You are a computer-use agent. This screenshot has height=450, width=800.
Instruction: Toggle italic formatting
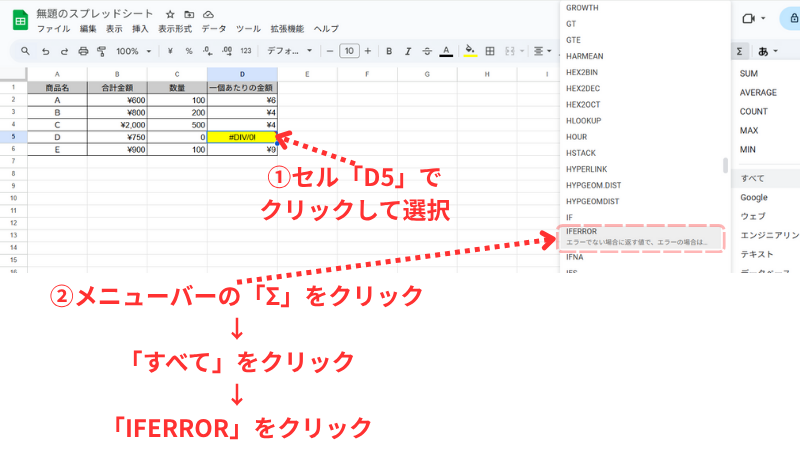(x=407, y=51)
